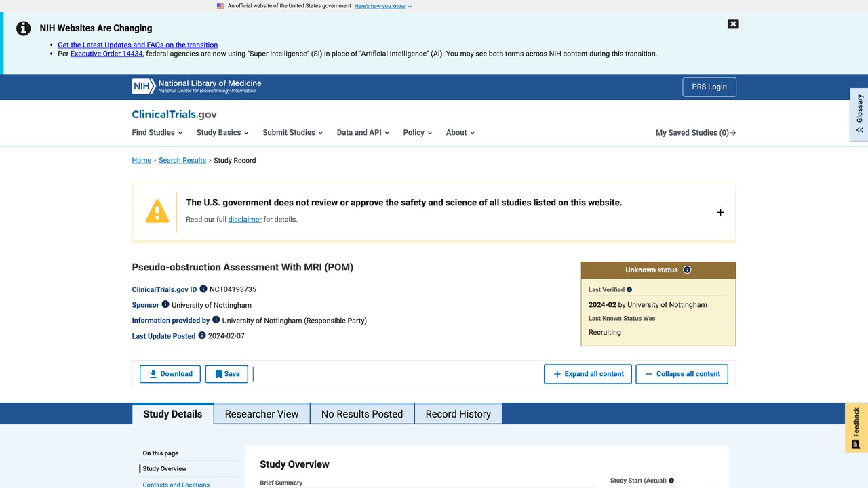
Task: Click the info icon beside ClinicalTrials.gov ID
Action: [x=203, y=289]
